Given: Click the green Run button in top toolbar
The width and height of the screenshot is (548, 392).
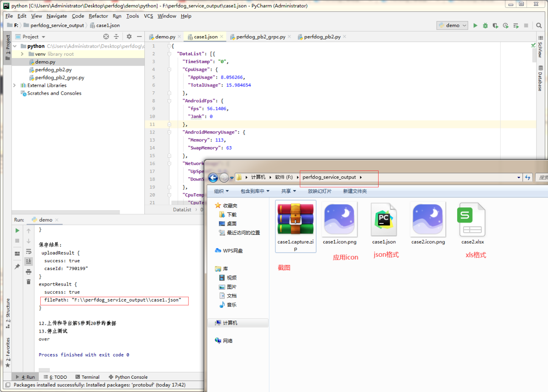Looking at the screenshot, I should click(475, 26).
